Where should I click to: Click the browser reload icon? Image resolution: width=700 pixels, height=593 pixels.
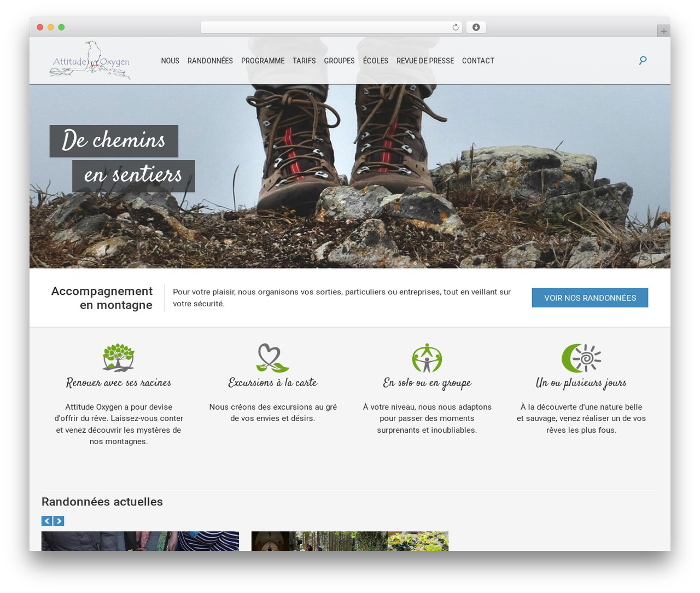[456, 27]
